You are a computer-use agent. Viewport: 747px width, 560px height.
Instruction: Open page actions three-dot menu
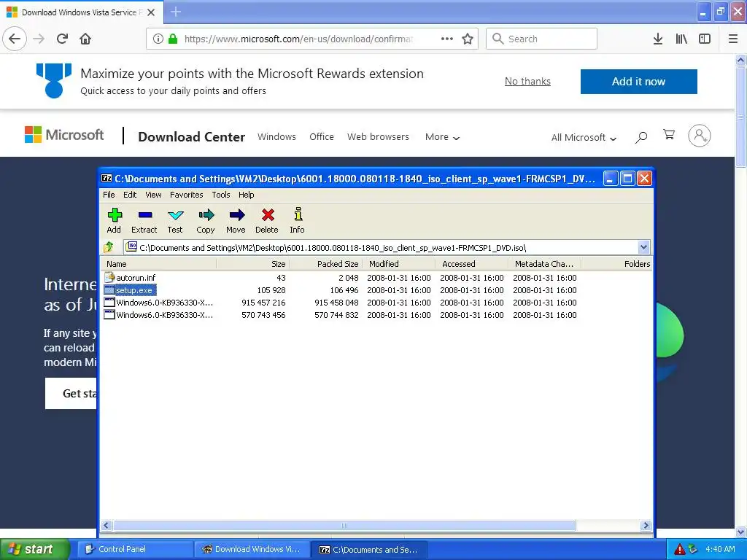click(447, 39)
